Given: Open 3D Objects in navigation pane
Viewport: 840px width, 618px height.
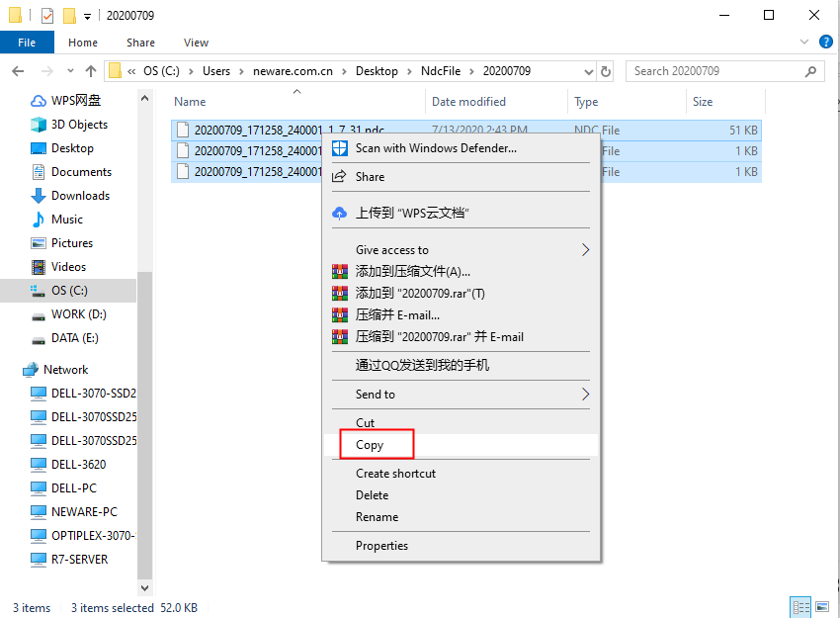Looking at the screenshot, I should (x=79, y=125).
